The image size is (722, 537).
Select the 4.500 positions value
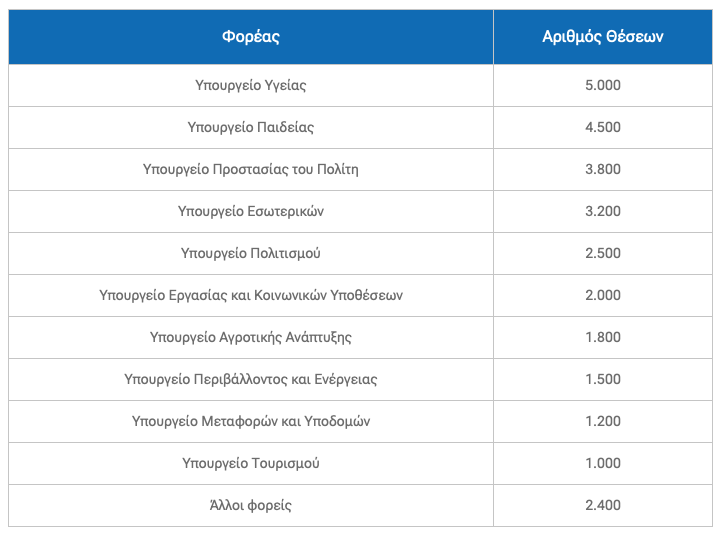click(x=602, y=127)
